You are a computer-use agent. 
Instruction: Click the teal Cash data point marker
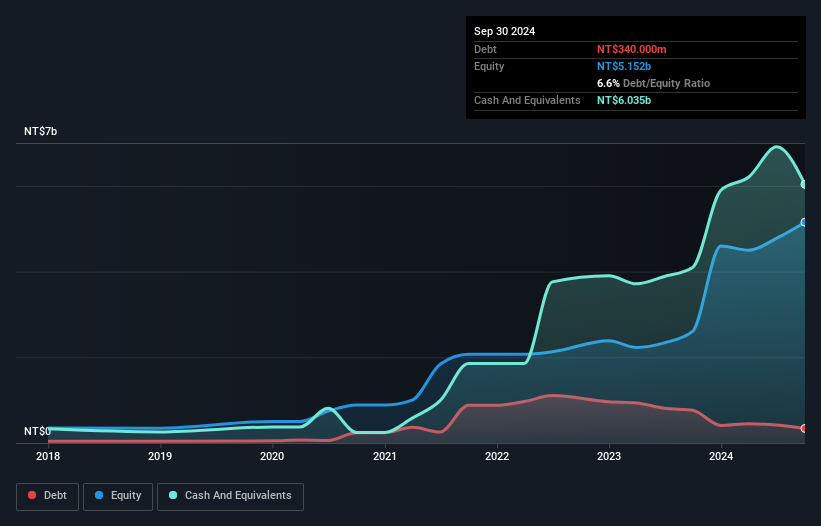point(804,184)
